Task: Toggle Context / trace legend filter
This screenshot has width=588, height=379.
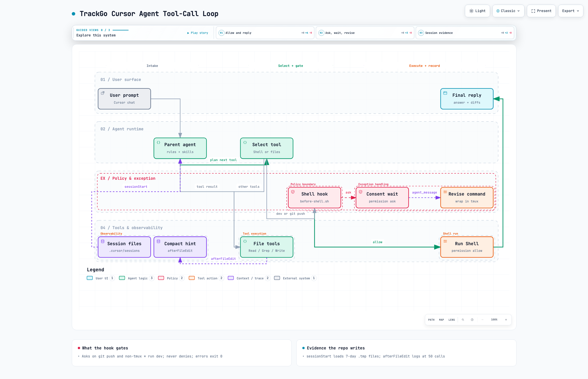Action: [x=249, y=278]
